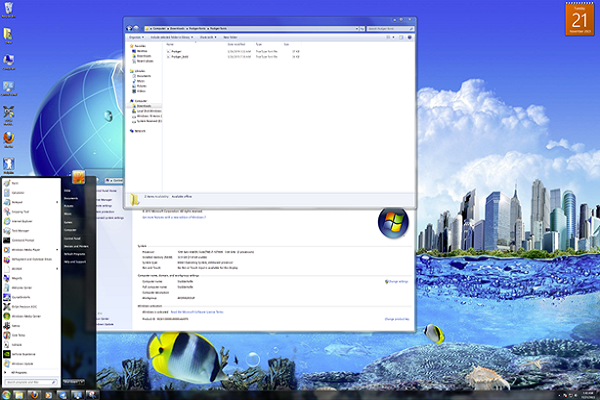Click Change product key link in System window
Screen dimensions: 600x400
click(397, 319)
